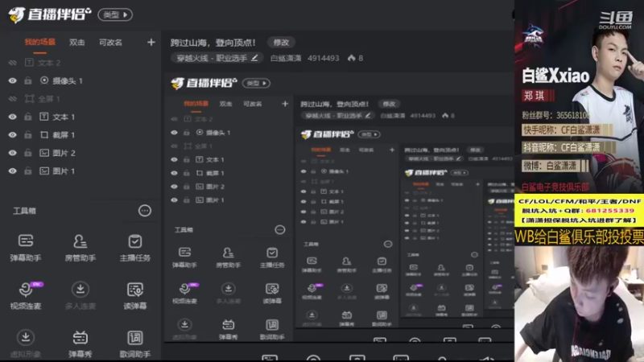Click the streamer name 白鲨潇潇
Viewport: 644px width, 362px height.
(x=286, y=58)
